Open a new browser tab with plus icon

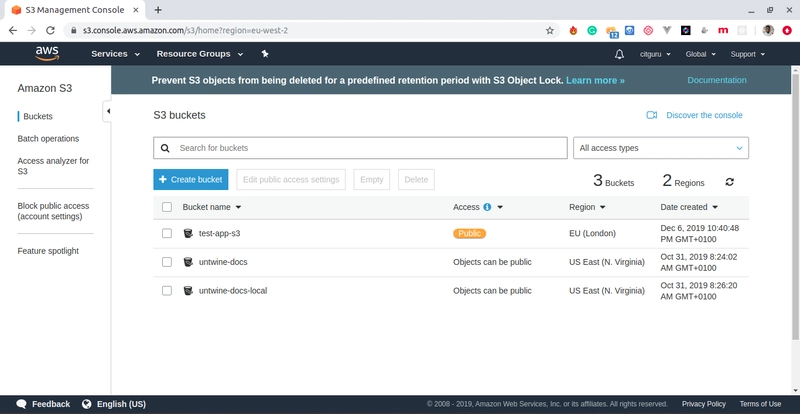pos(158,10)
